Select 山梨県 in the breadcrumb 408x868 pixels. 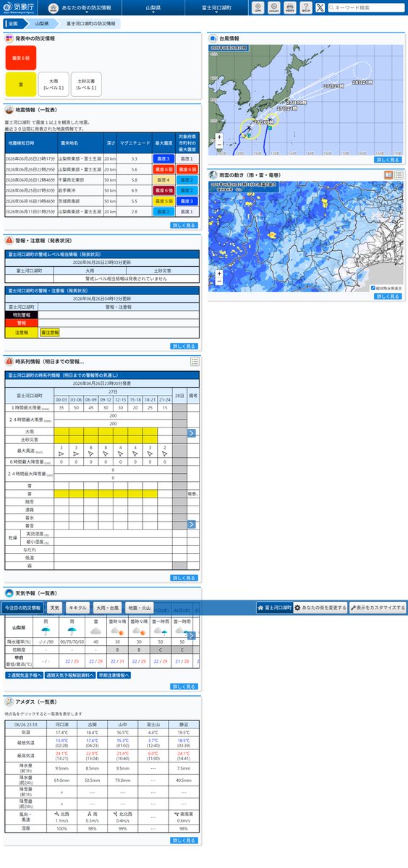(x=42, y=23)
